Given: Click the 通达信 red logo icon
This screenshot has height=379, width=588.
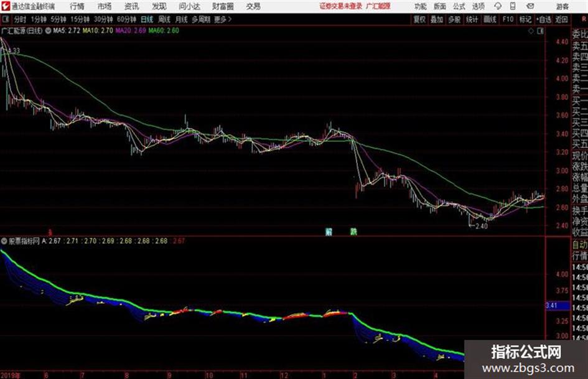Looking at the screenshot, I should click(6, 6).
